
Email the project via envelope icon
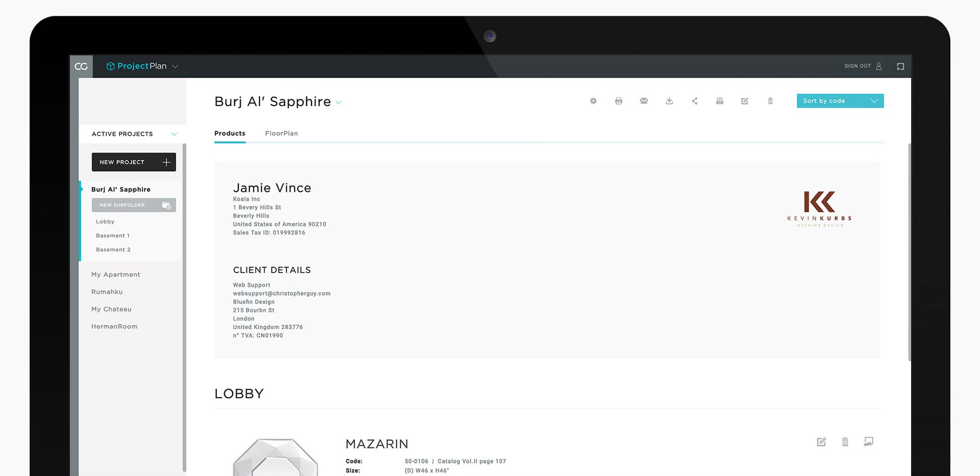(x=644, y=101)
